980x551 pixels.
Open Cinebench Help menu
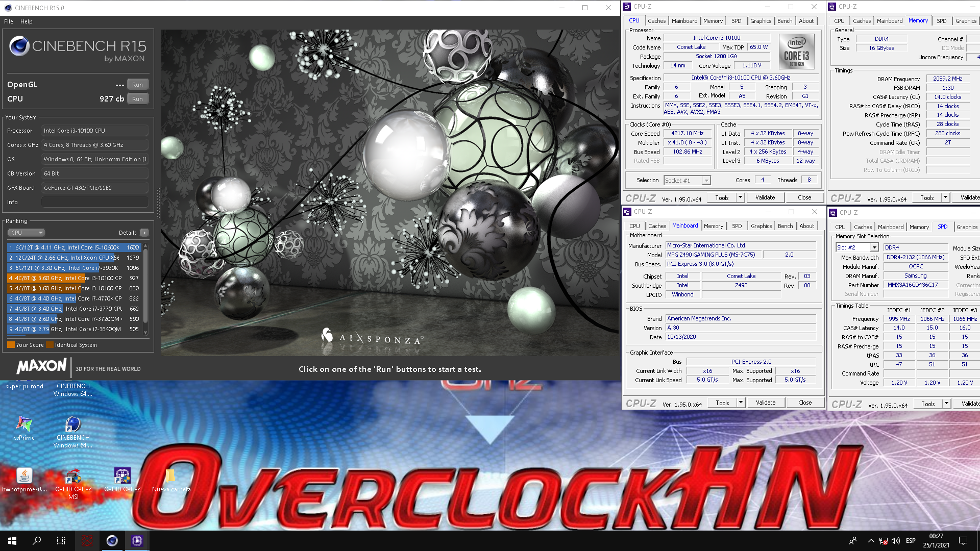(x=27, y=21)
